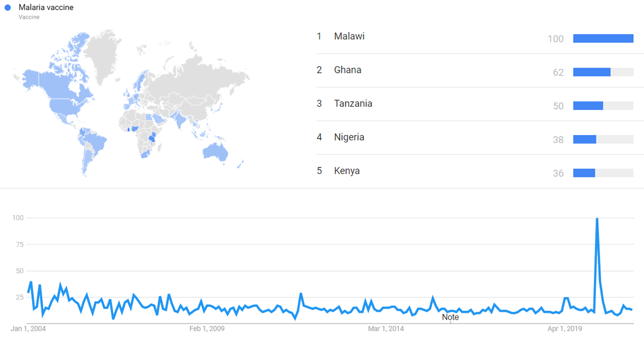Click Nigeria's interest bar showing 38
Image resolution: width=644 pixels, height=340 pixels.
click(x=584, y=139)
